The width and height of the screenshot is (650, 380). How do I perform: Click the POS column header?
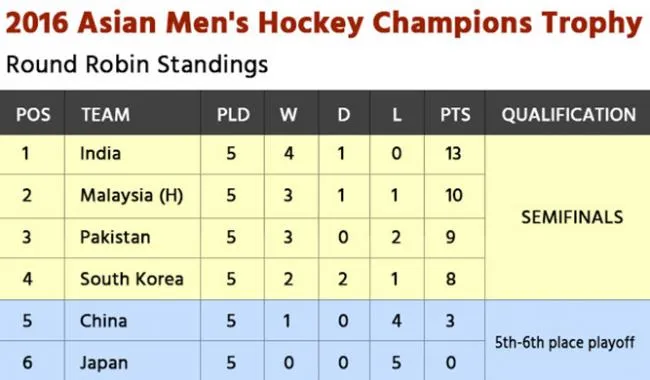pos(33,115)
